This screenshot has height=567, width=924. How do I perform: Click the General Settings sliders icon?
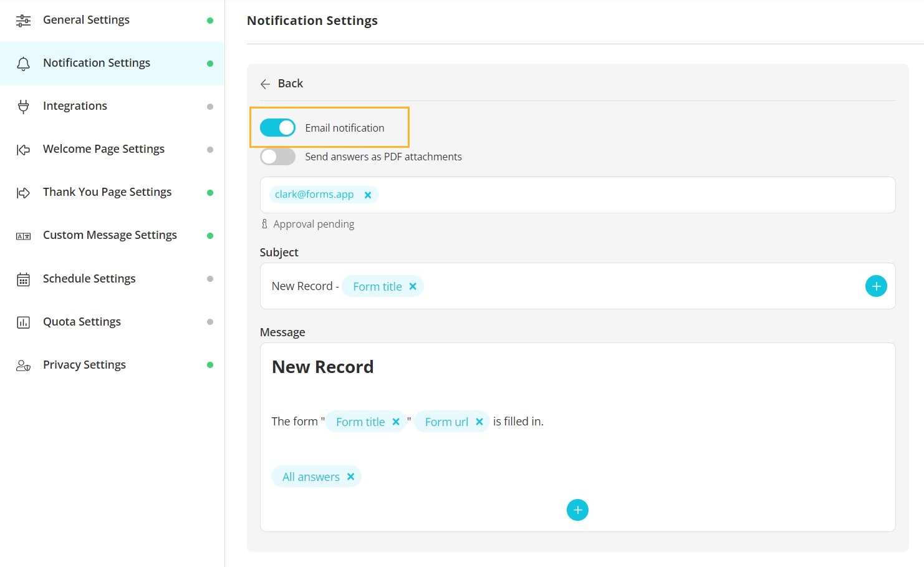(x=23, y=19)
